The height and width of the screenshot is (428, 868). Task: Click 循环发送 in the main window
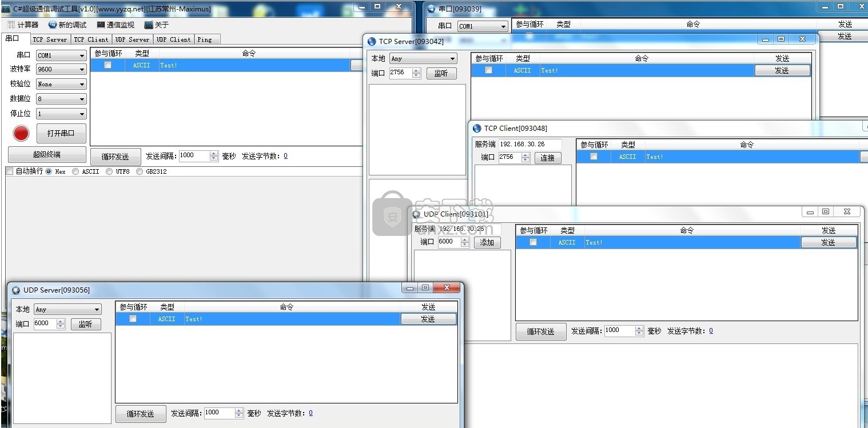(x=116, y=157)
